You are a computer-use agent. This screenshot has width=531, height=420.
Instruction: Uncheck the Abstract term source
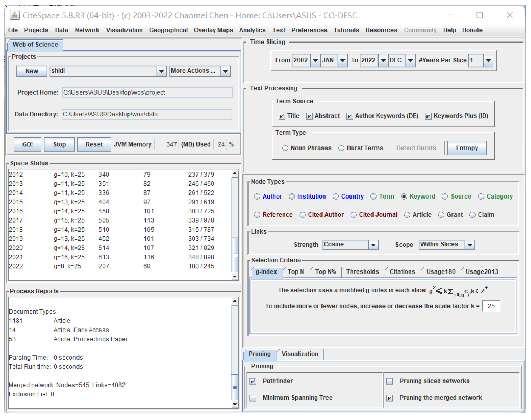click(x=309, y=116)
